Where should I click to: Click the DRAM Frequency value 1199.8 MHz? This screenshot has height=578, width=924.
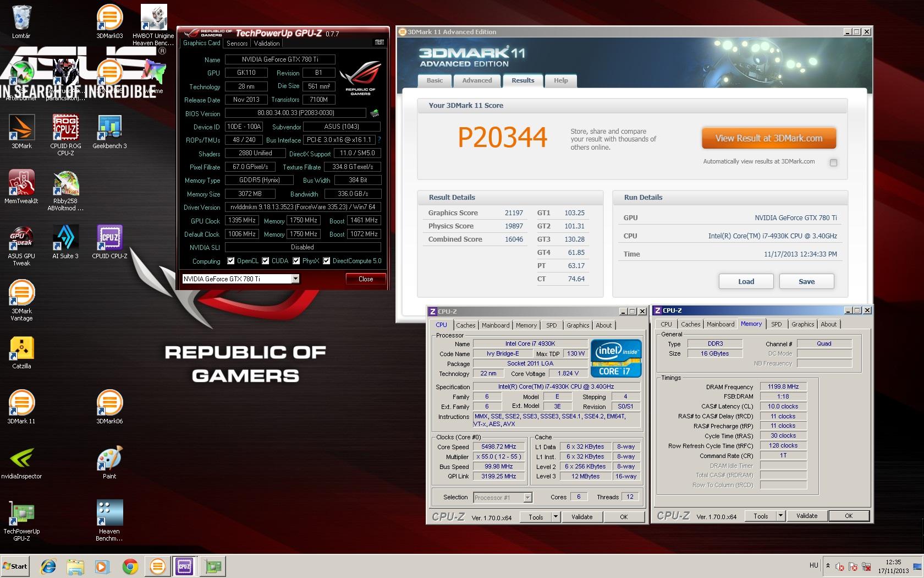pos(783,386)
